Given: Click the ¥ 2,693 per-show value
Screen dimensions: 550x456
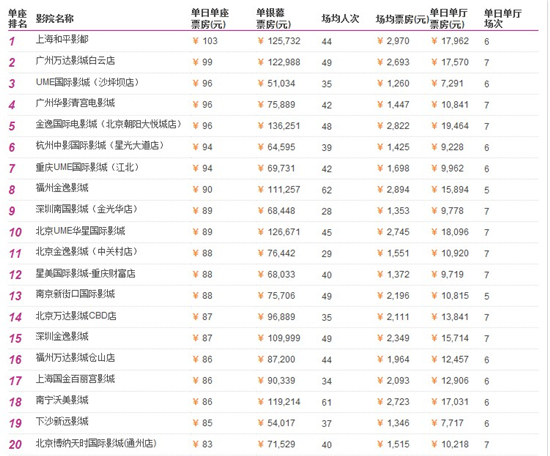Looking at the screenshot, I should [393, 62].
